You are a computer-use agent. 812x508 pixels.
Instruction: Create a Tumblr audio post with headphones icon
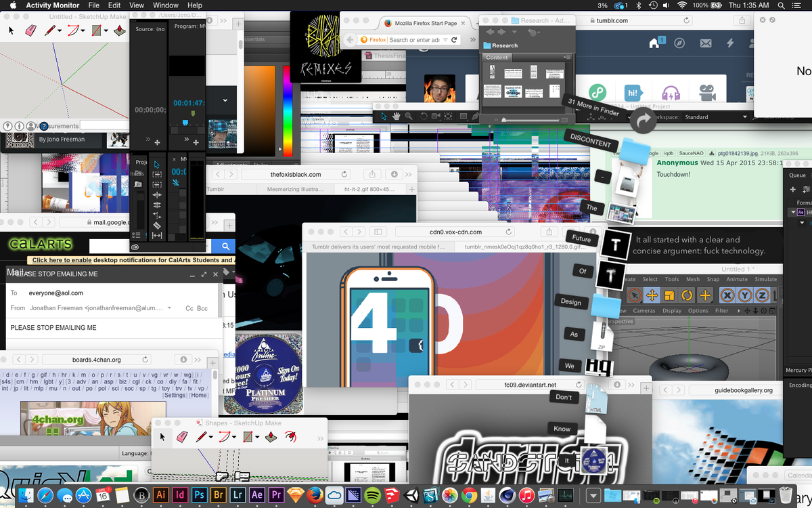tap(671, 93)
